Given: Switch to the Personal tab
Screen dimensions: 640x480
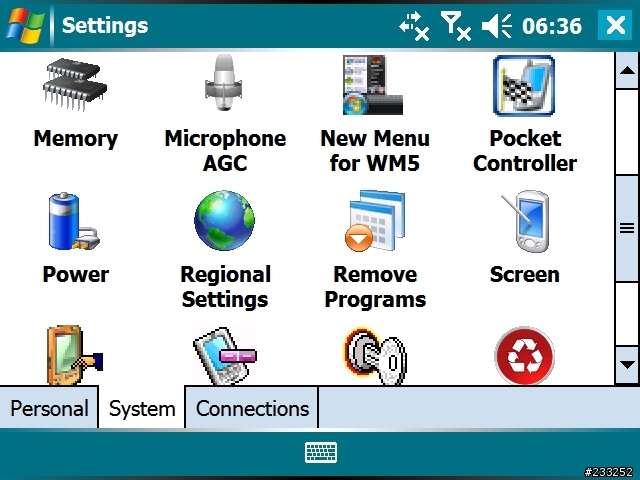Looking at the screenshot, I should [x=49, y=408].
